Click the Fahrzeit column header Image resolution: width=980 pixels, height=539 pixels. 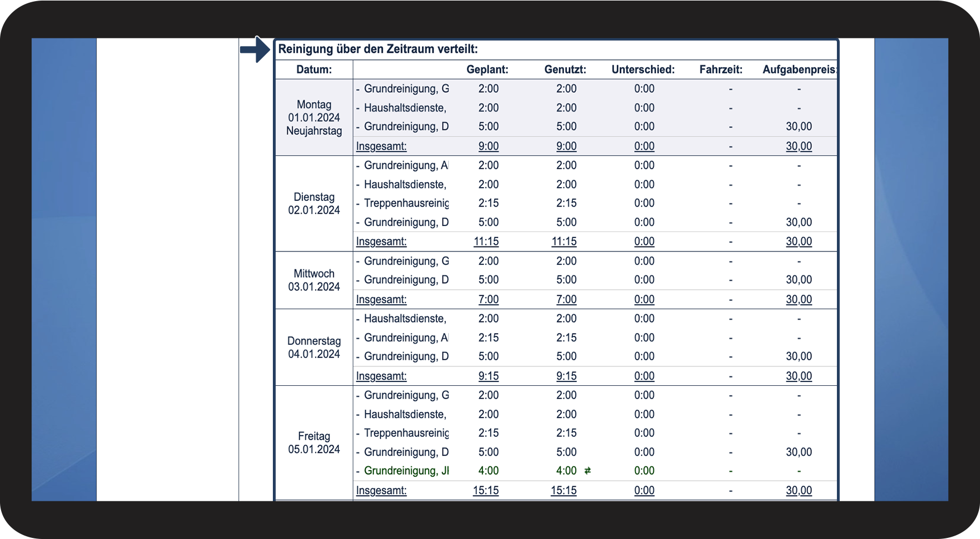pos(721,70)
